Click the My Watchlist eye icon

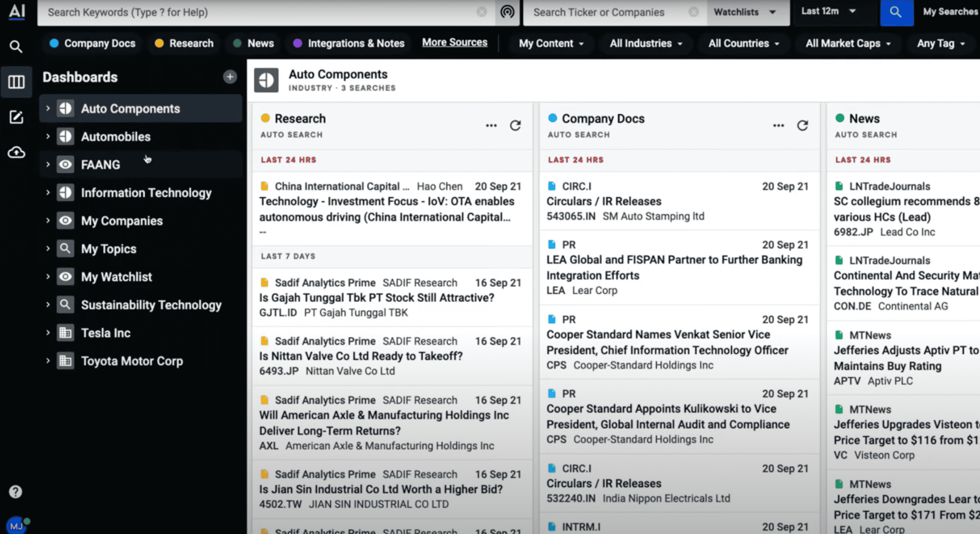point(65,277)
